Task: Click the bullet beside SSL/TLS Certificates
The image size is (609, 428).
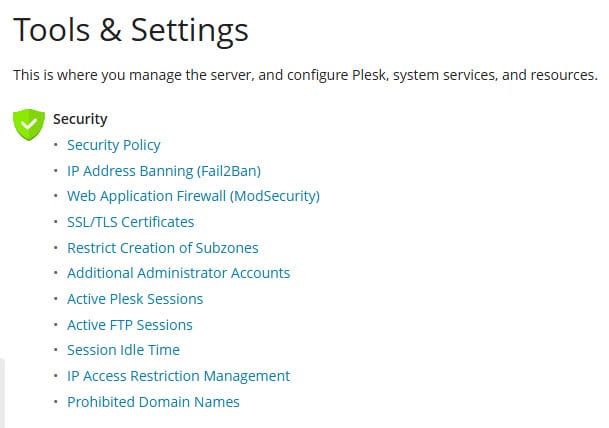Action: tap(56, 223)
